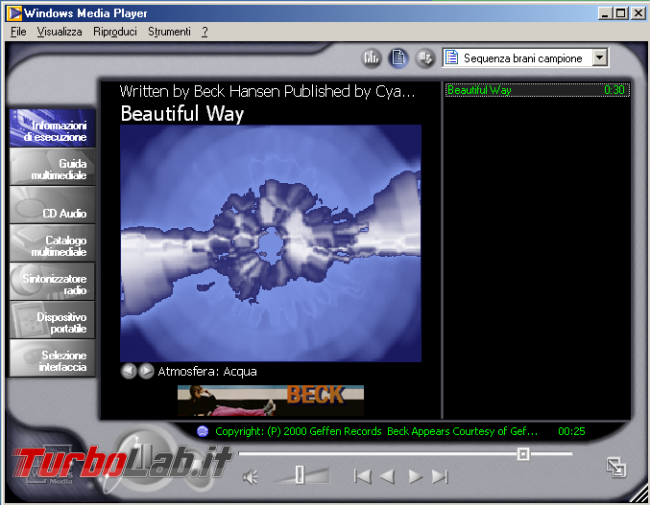This screenshot has height=505, width=650.
Task: Skip to the previous track
Action: coord(363,476)
